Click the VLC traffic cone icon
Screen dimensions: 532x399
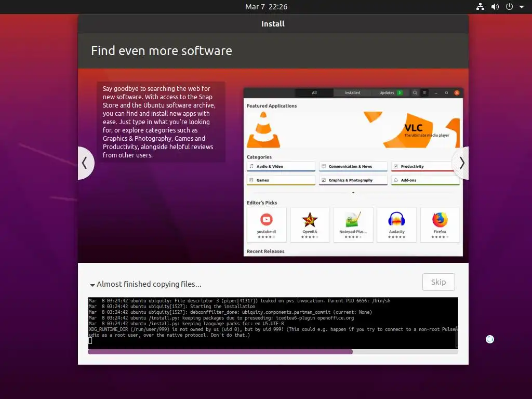tap(263, 130)
